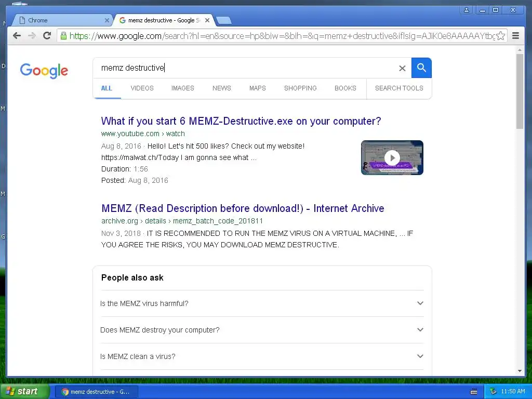Close the 'Chrome' tab
This screenshot has height=399, width=532.
107,20
